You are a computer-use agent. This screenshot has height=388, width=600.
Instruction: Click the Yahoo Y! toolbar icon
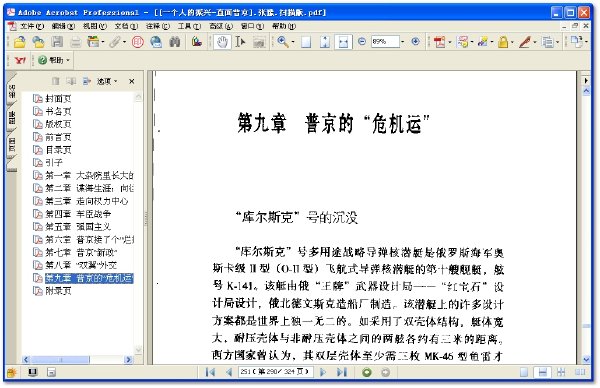point(20,60)
